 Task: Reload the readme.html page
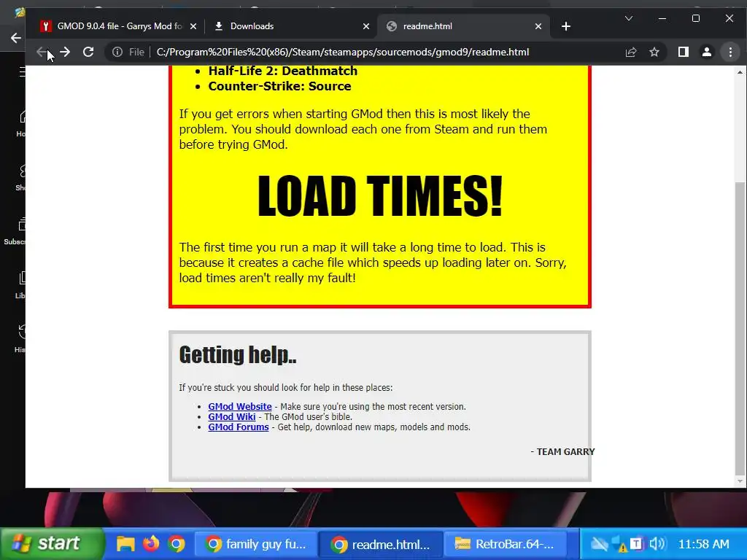click(x=88, y=52)
